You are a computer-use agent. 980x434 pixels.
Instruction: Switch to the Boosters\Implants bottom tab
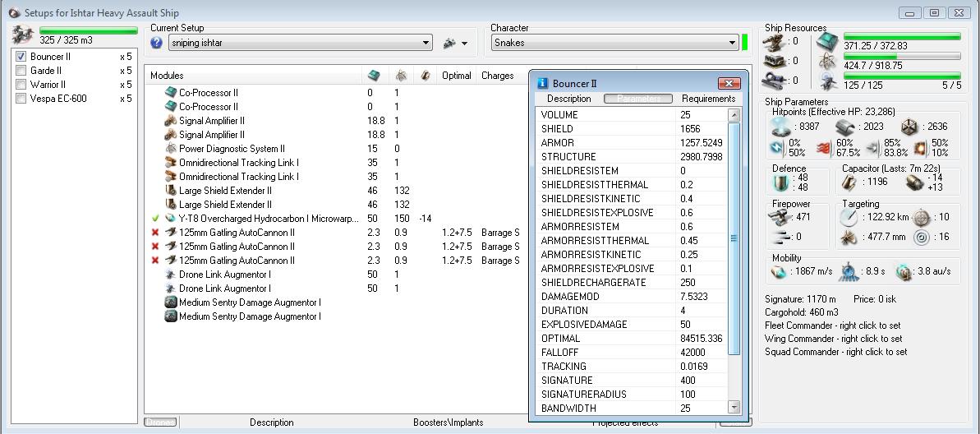click(x=449, y=422)
